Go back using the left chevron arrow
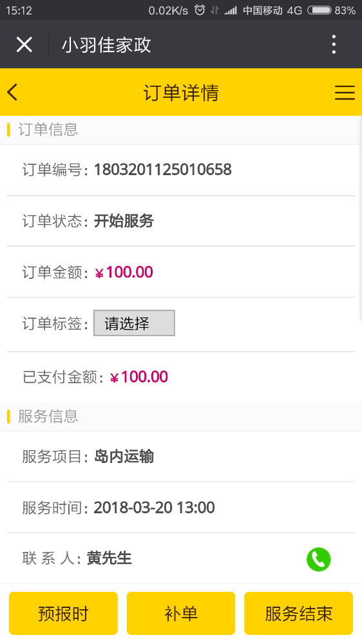This screenshot has width=362, height=644. click(12, 92)
